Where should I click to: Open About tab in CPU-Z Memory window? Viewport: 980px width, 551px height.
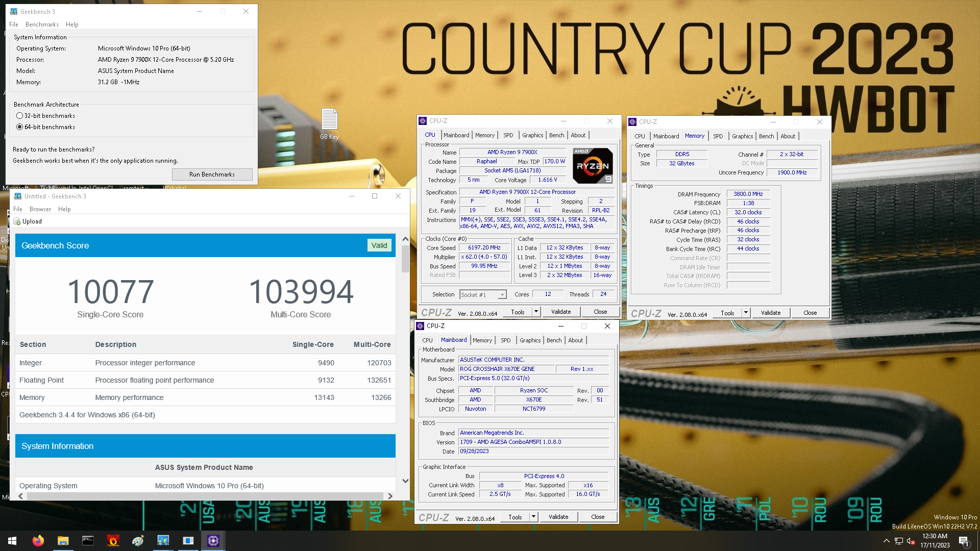click(788, 136)
